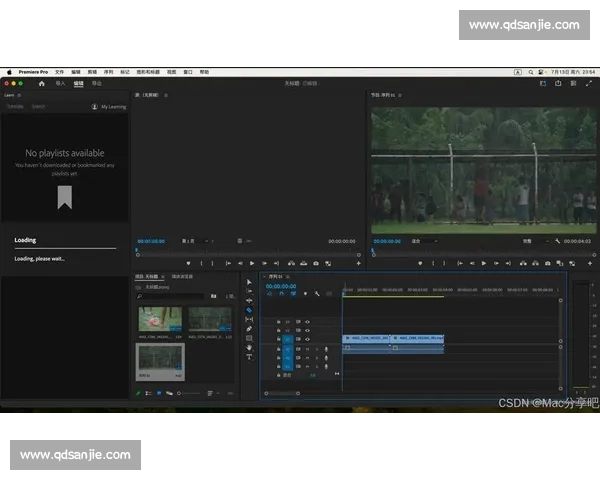Select the Razor tool in the tools panel
This screenshot has height=480, width=600.
[x=249, y=310]
